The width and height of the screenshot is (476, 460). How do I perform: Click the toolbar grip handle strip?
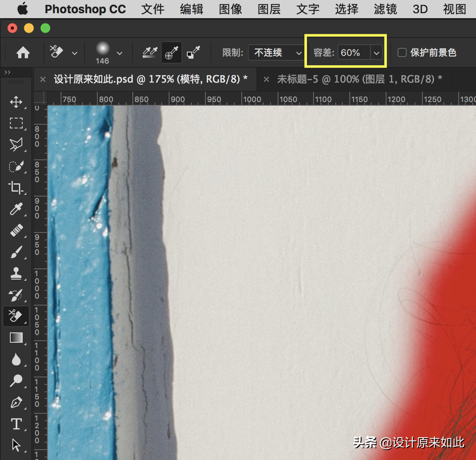[x=16, y=82]
